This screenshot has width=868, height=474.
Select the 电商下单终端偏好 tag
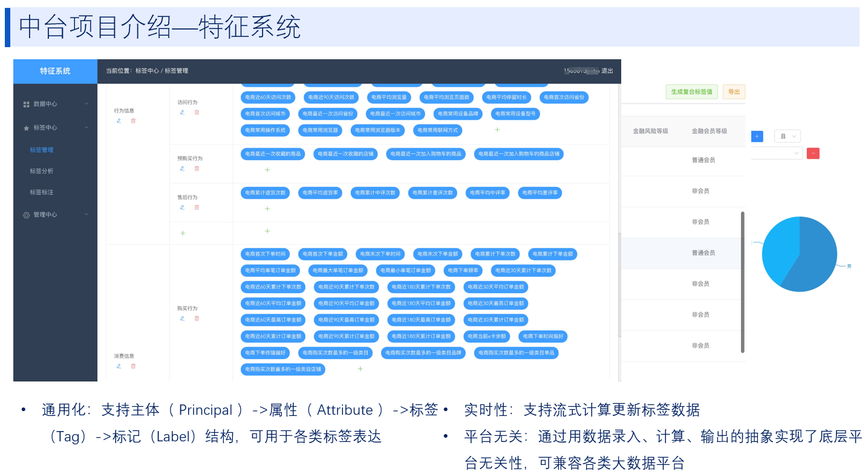265,352
